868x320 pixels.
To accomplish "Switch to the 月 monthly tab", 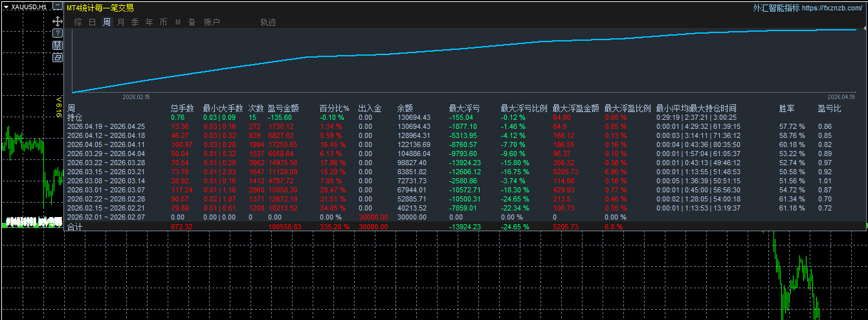I will click(x=120, y=22).
